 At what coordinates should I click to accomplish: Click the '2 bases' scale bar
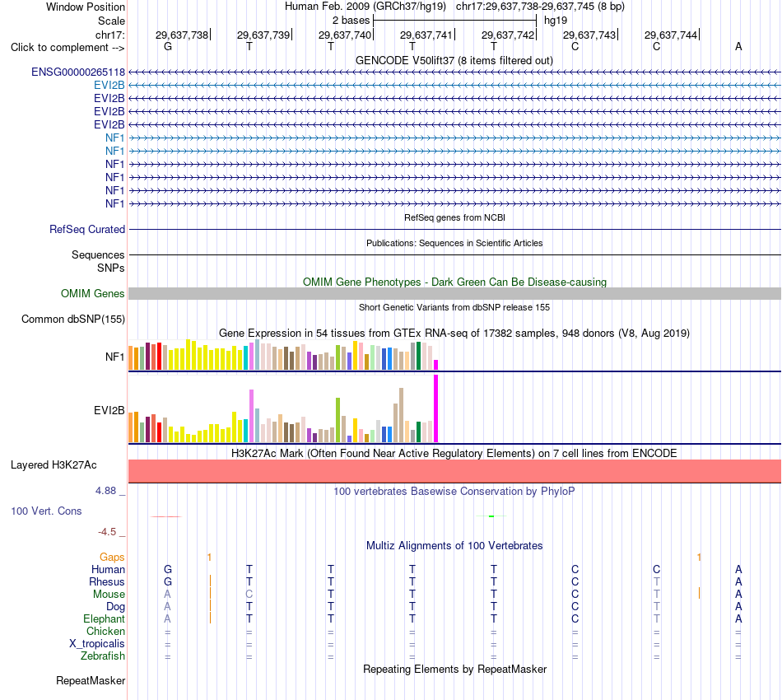click(x=454, y=21)
